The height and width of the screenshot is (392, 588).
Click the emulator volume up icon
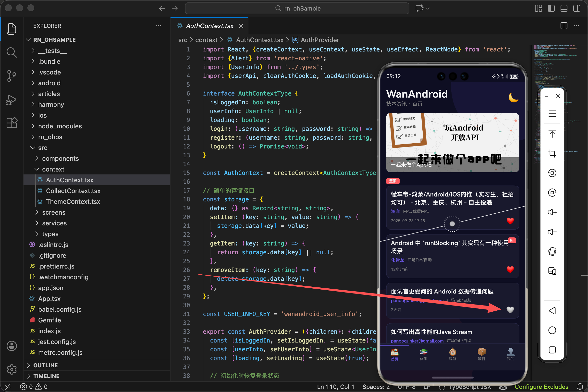click(552, 212)
